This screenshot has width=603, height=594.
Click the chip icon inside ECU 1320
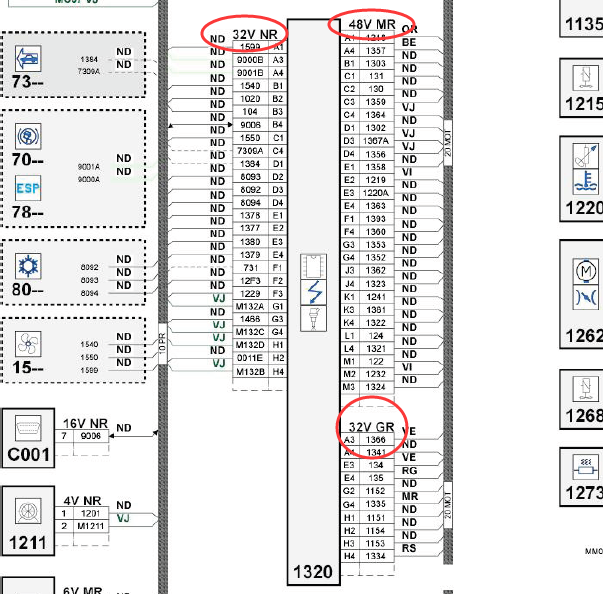point(313,266)
